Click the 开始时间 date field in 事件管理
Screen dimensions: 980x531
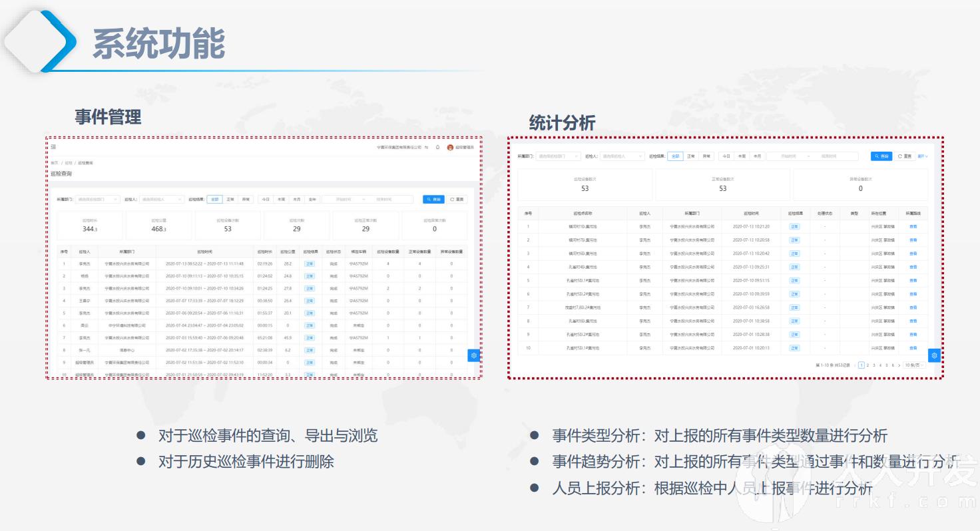click(344, 199)
